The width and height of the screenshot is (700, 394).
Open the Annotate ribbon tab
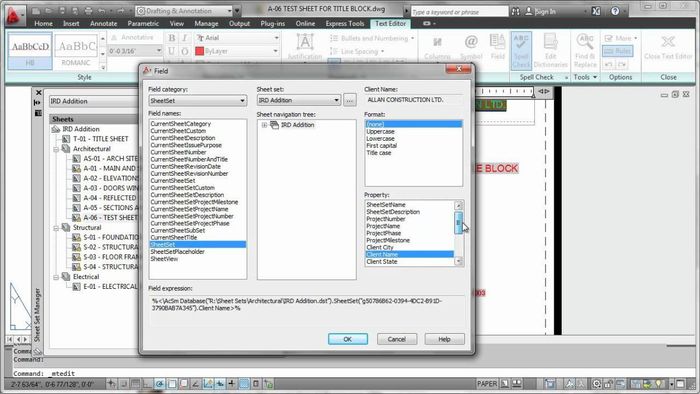104,24
